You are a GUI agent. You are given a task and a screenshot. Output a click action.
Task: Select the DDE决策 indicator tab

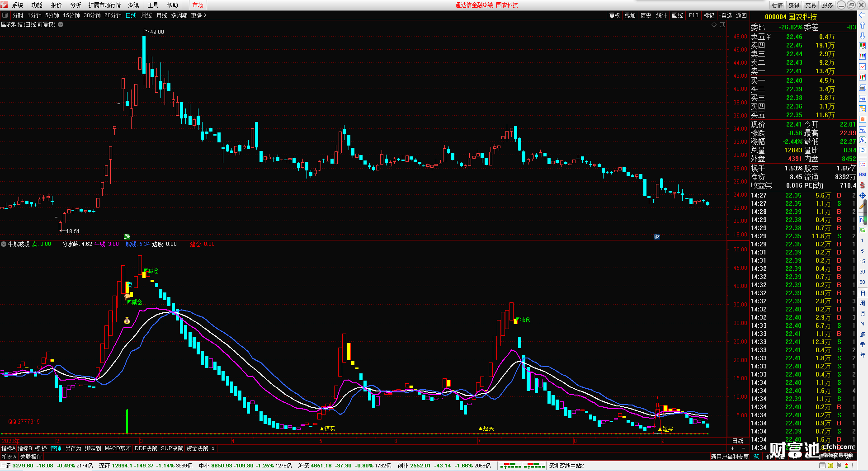click(146, 448)
